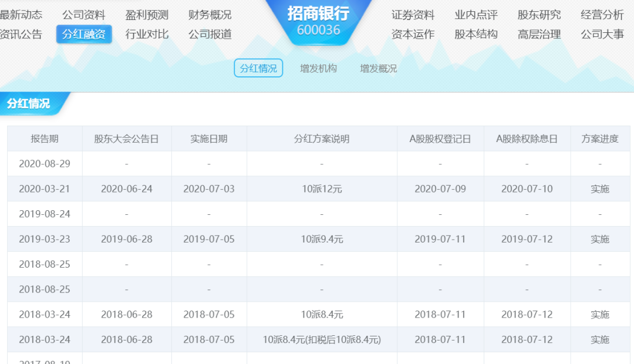The image size is (634, 364).
Task: Click the 股东大会公告日 column header
Action: [127, 139]
